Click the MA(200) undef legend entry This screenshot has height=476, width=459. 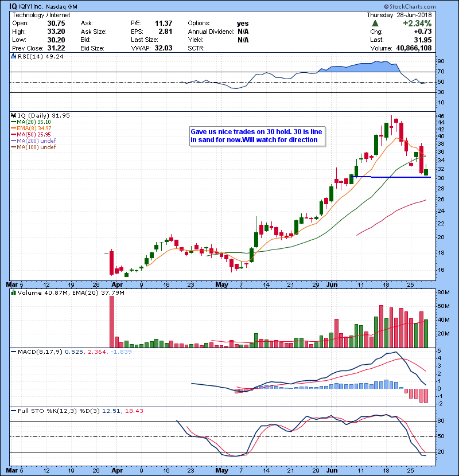[x=33, y=141]
